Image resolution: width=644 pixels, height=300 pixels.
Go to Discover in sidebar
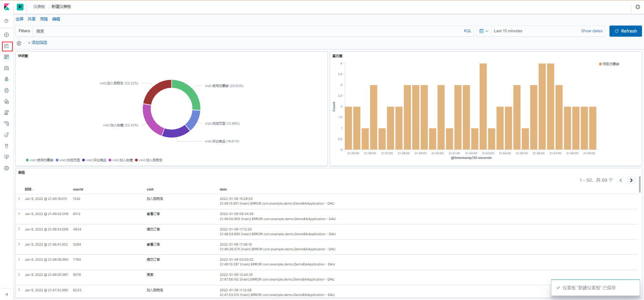6,35
